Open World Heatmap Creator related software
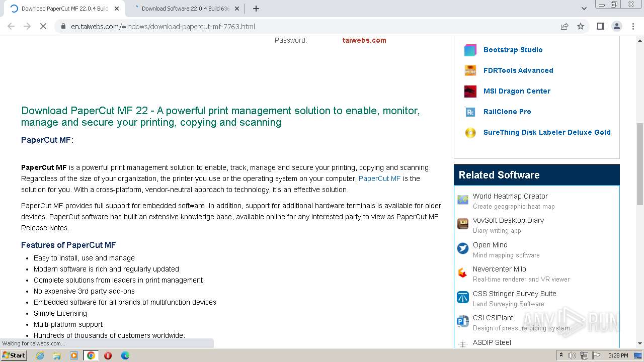The width and height of the screenshot is (644, 362). 510,196
